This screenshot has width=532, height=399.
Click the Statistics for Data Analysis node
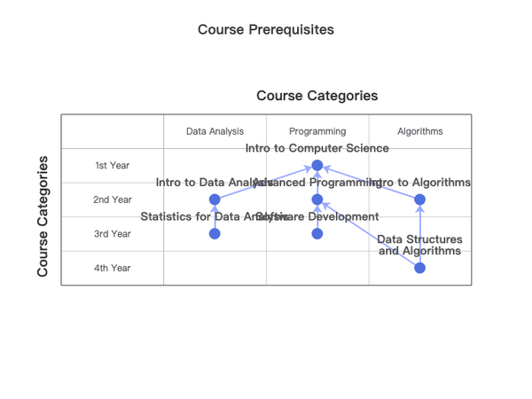click(215, 234)
